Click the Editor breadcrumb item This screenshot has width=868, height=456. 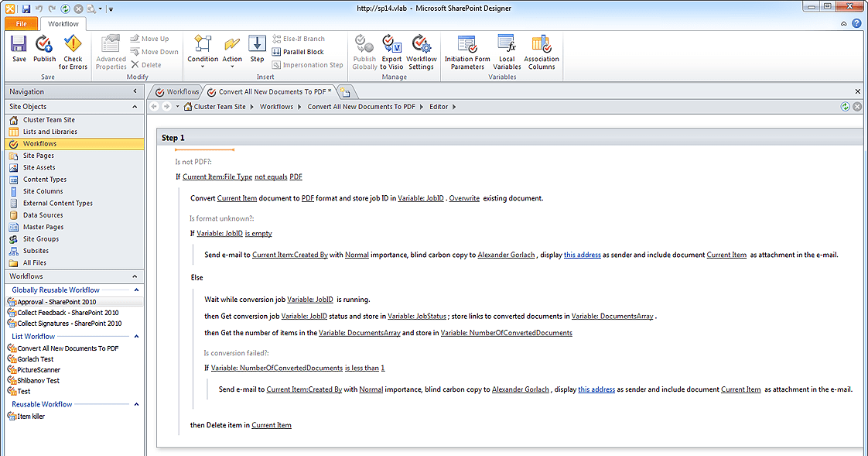[x=439, y=106]
